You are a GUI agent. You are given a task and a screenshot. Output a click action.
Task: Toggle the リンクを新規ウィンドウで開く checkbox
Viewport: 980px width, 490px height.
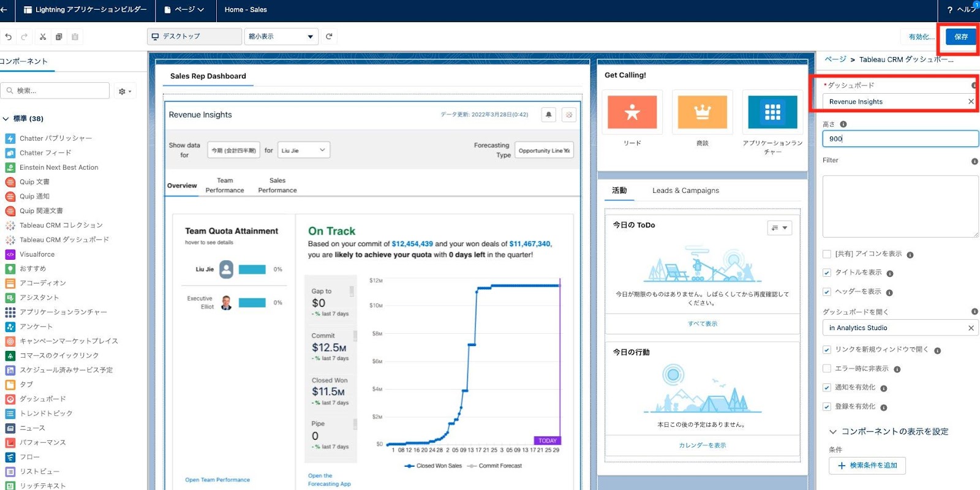[x=827, y=350]
